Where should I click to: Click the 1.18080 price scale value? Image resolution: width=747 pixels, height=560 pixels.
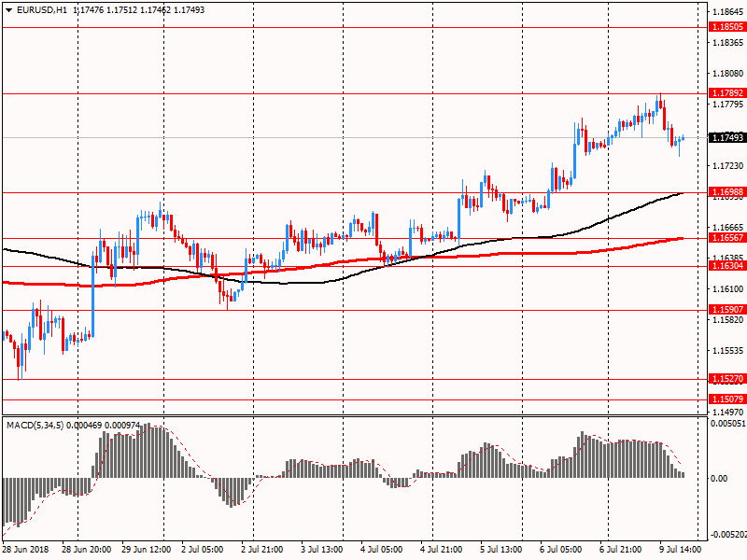[x=727, y=74]
